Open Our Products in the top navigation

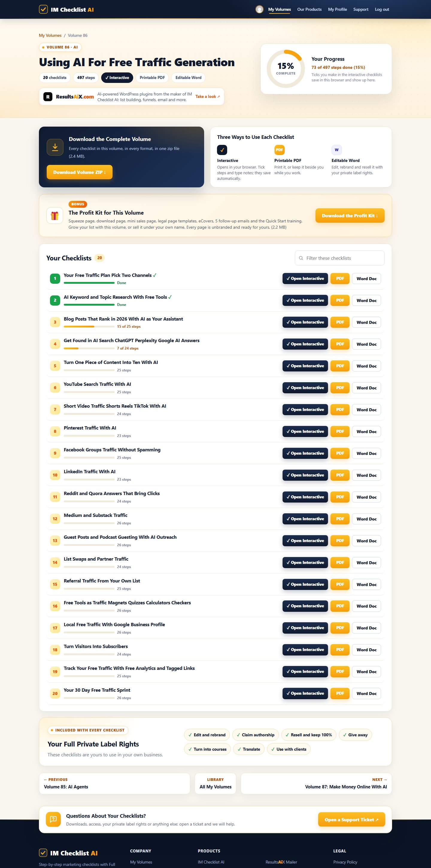coord(309,10)
